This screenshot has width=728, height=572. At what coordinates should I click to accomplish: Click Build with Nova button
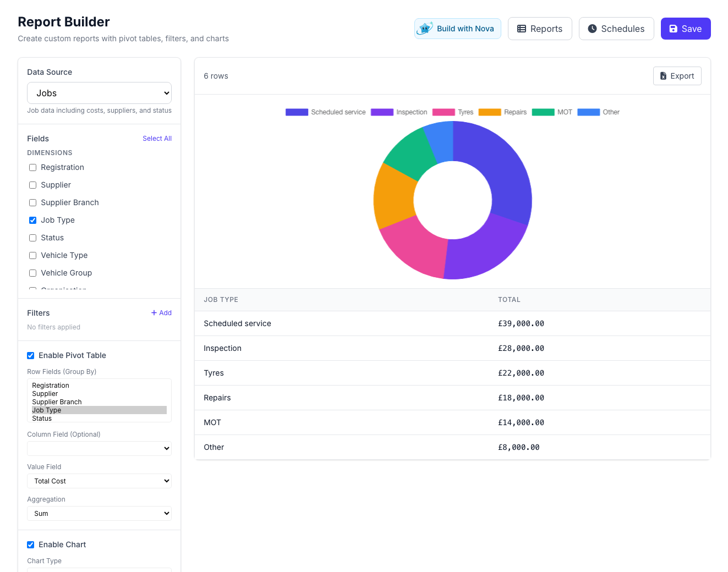(x=458, y=29)
